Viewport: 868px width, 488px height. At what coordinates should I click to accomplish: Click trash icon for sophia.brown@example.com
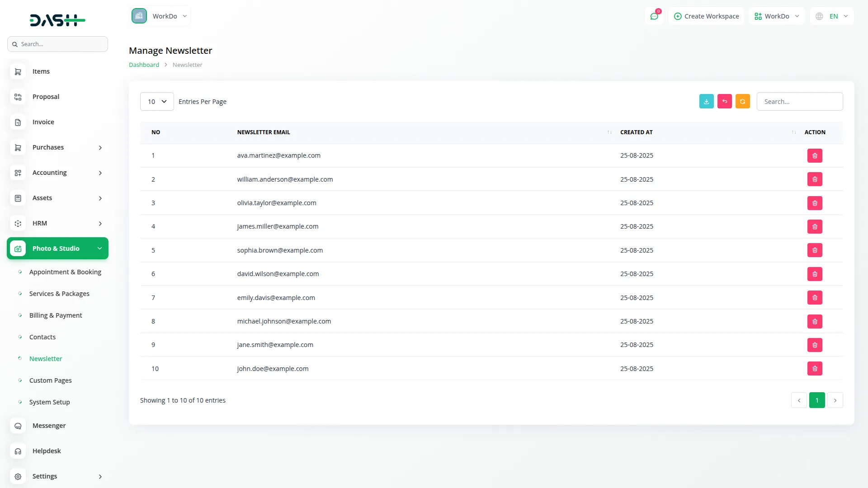815,250
